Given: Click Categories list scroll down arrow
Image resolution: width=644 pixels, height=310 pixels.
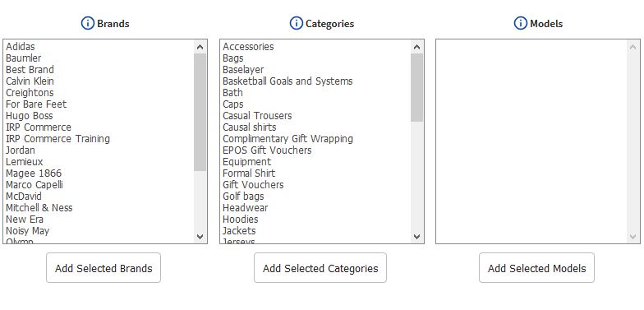Looking at the screenshot, I should [417, 237].
